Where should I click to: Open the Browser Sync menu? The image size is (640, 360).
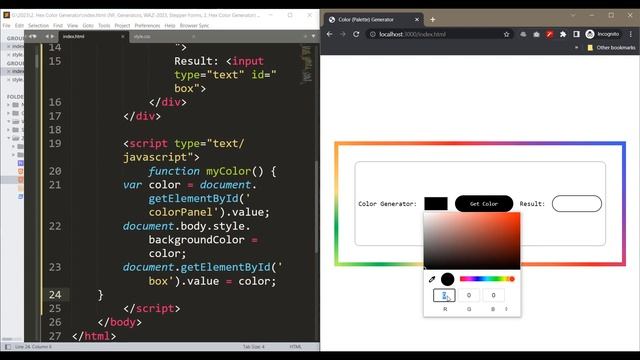(194, 25)
